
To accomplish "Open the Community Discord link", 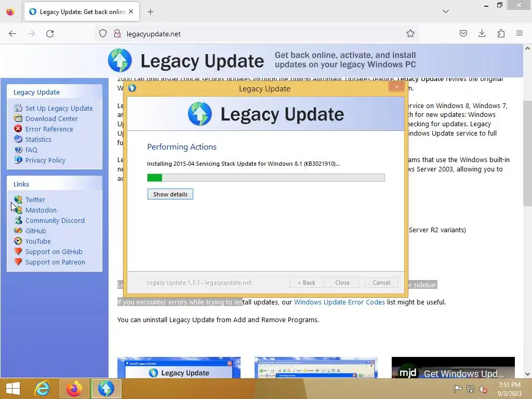I will [55, 220].
